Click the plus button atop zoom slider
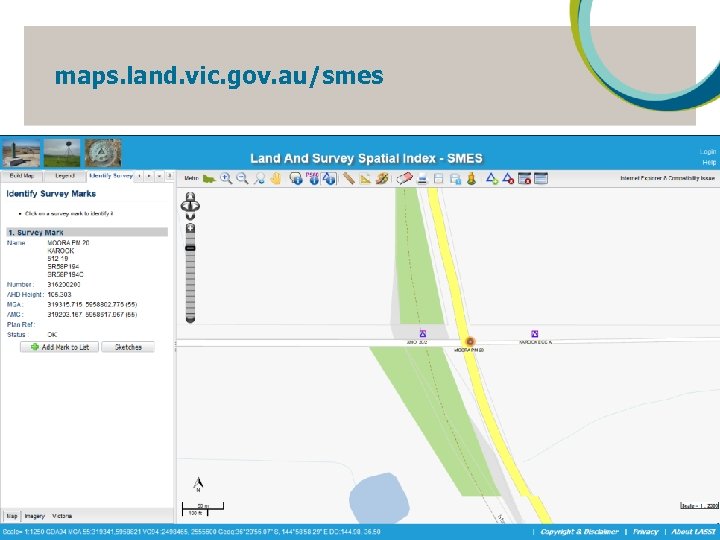Screen dimensions: 720x540 pyautogui.click(x=190, y=228)
